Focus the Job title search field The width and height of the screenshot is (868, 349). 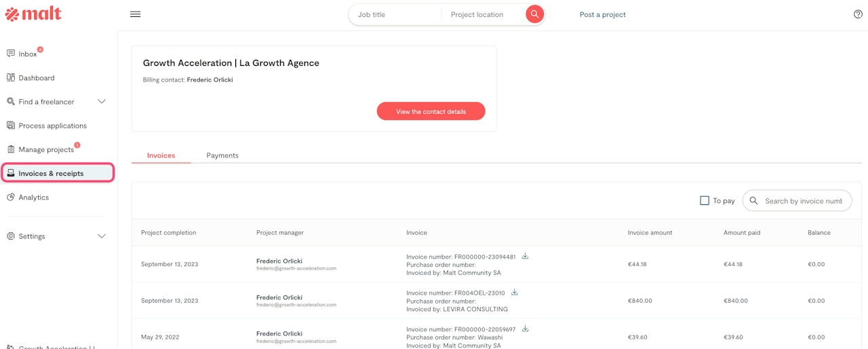click(x=395, y=14)
